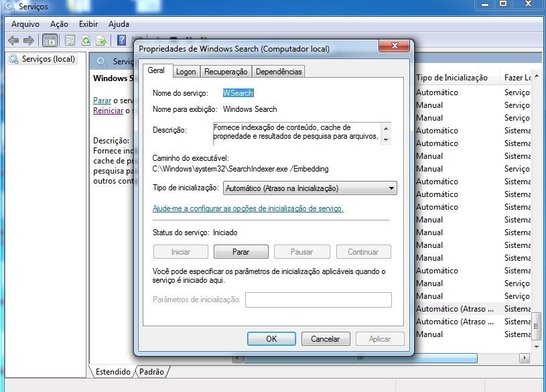Click the Parâmetros de inicialização field
The image size is (546, 392).
click(x=318, y=300)
